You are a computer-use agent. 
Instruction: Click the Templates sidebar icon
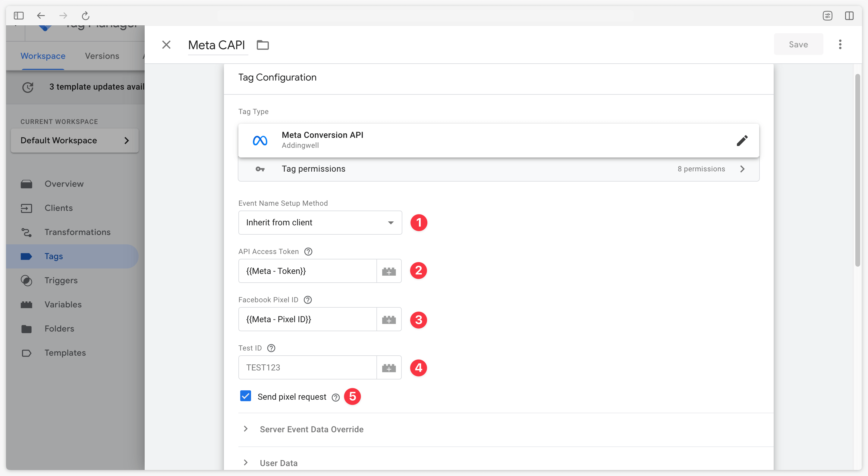[x=26, y=353]
